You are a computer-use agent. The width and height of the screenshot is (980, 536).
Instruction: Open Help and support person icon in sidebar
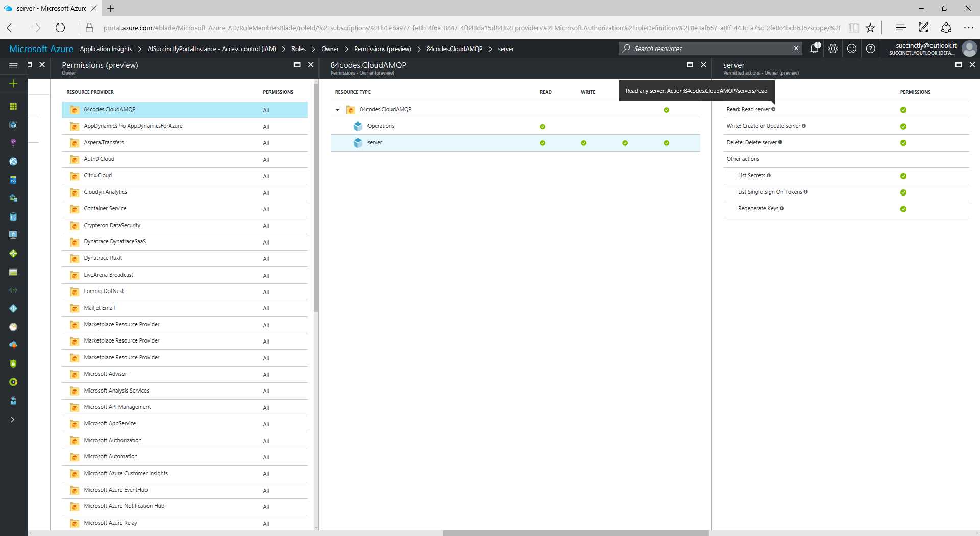(13, 401)
